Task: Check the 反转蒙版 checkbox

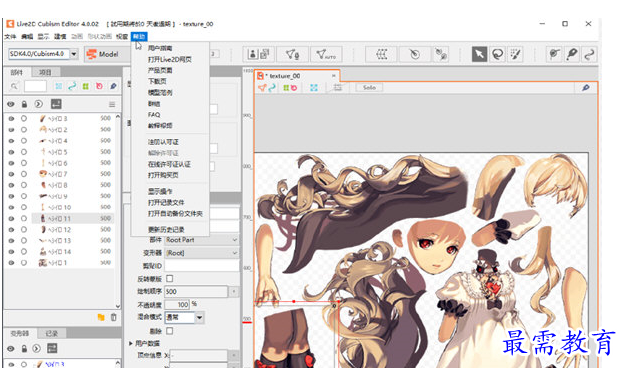Action: pos(170,279)
